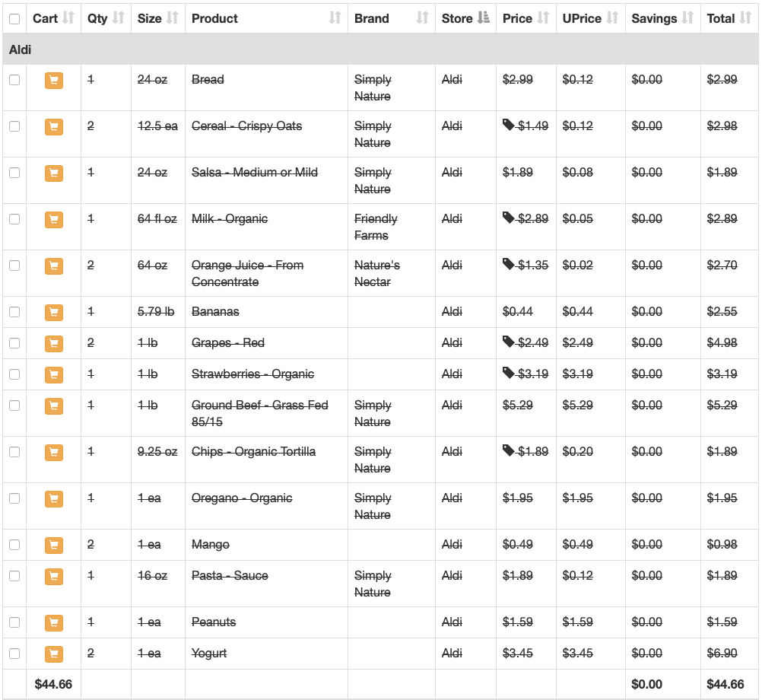This screenshot has height=700, width=762.
Task: Click the cart icon for Pasta - Sauce
Action: click(x=54, y=576)
